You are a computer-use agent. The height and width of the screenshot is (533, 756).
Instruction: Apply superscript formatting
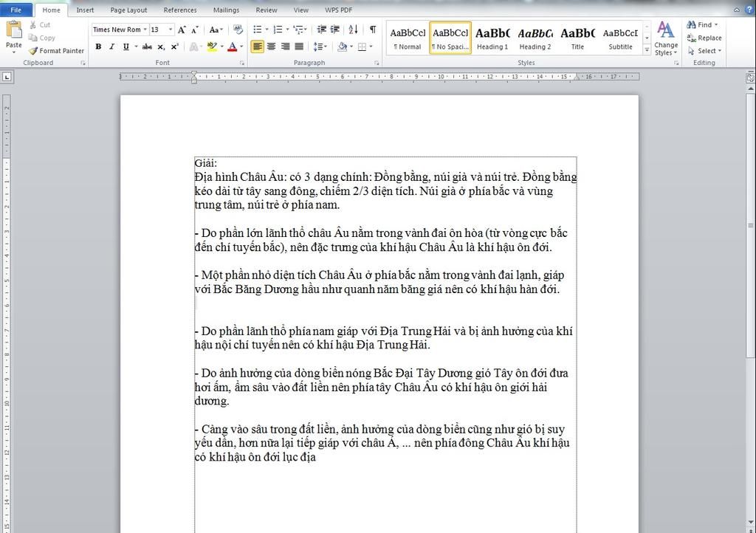[174, 47]
